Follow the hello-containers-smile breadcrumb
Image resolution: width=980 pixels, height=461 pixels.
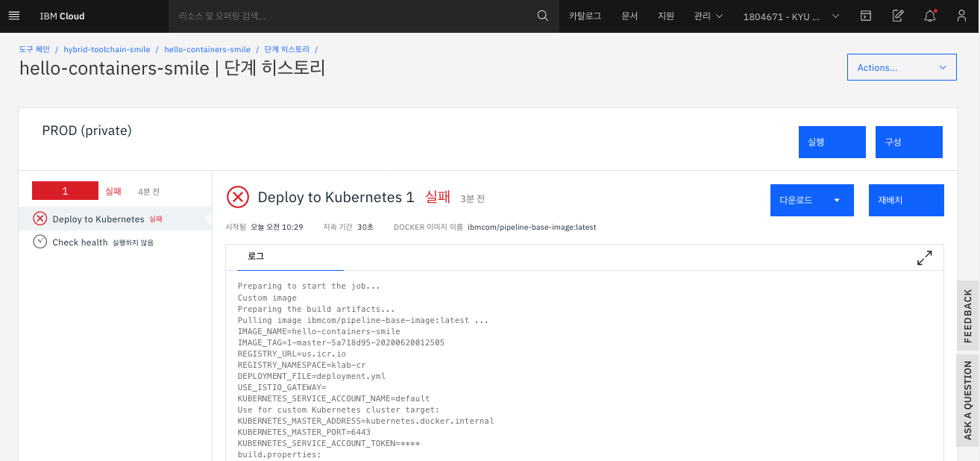(x=207, y=49)
